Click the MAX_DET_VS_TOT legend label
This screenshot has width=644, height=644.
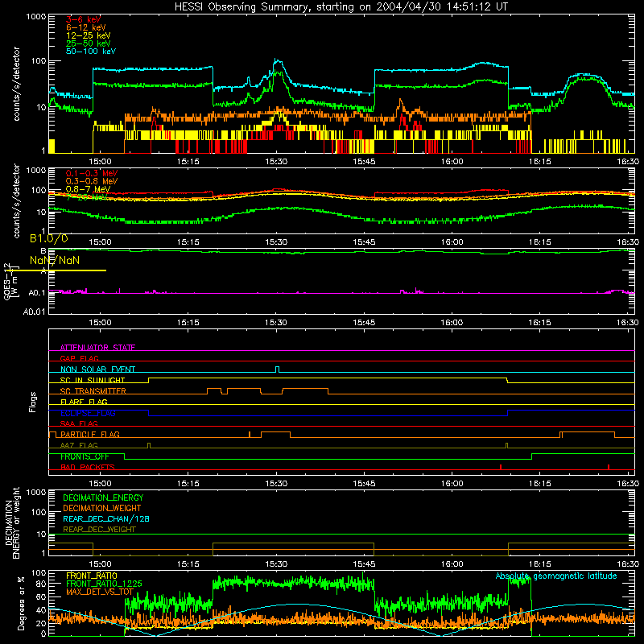click(x=100, y=592)
